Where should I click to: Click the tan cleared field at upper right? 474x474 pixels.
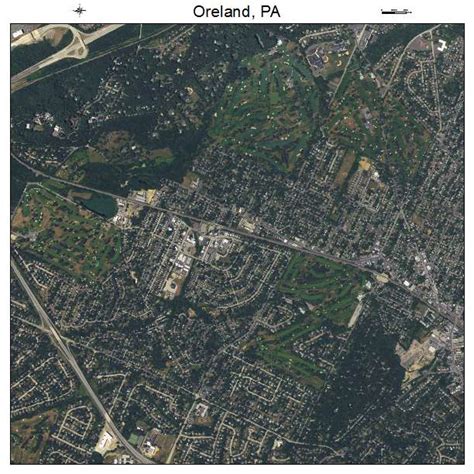345,167
